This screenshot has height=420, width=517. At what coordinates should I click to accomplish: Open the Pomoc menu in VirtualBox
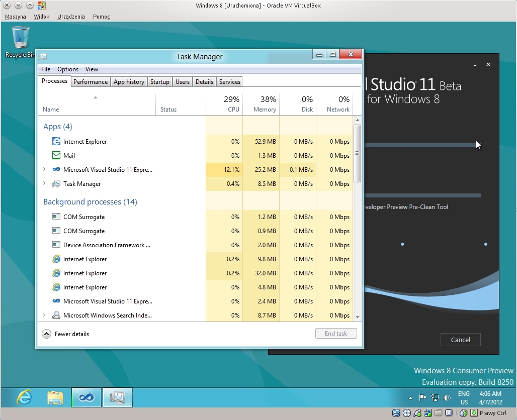101,17
